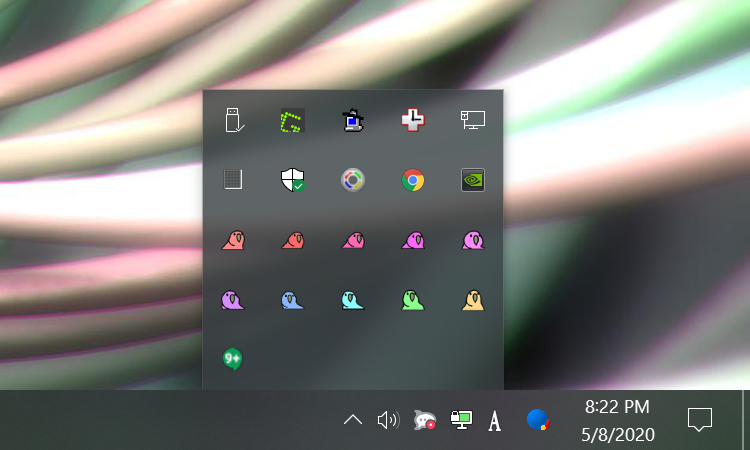
Task: Click the cyan parrot tray icon
Action: point(353,299)
